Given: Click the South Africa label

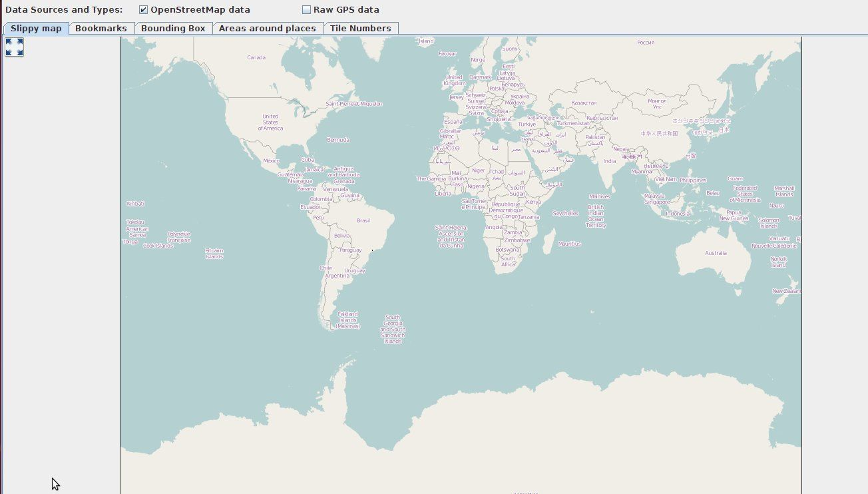Looking at the screenshot, I should point(508,262).
